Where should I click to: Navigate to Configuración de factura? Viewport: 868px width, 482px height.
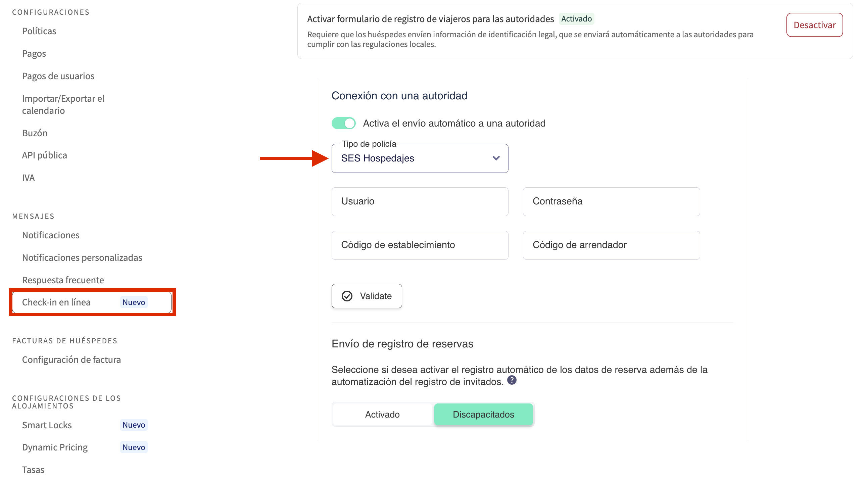point(71,359)
